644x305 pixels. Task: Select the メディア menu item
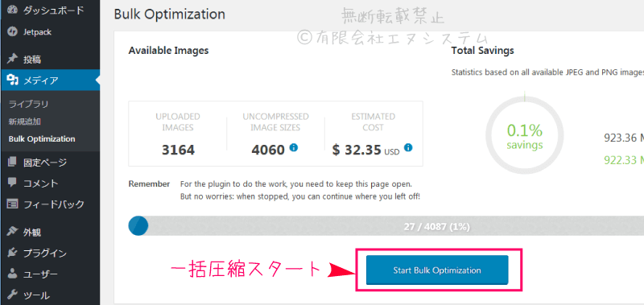(50, 80)
